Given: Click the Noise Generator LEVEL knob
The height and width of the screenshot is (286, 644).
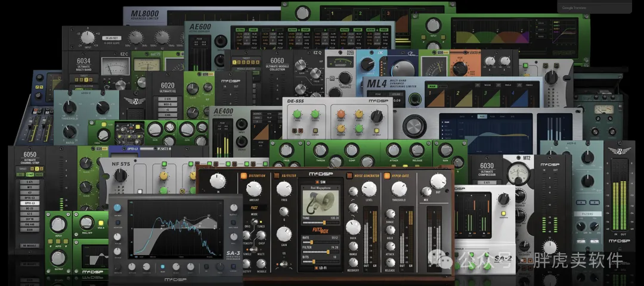Looking at the screenshot, I should pos(369,189).
